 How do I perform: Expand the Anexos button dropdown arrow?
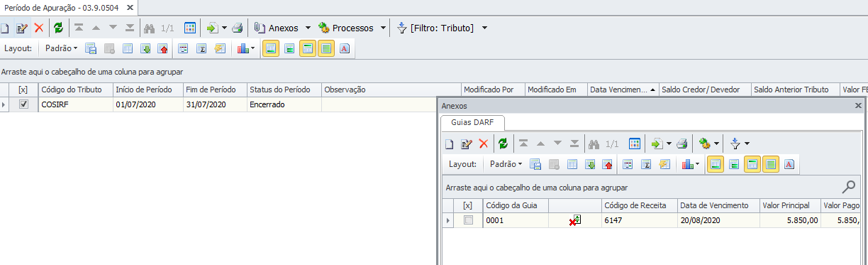(x=308, y=28)
